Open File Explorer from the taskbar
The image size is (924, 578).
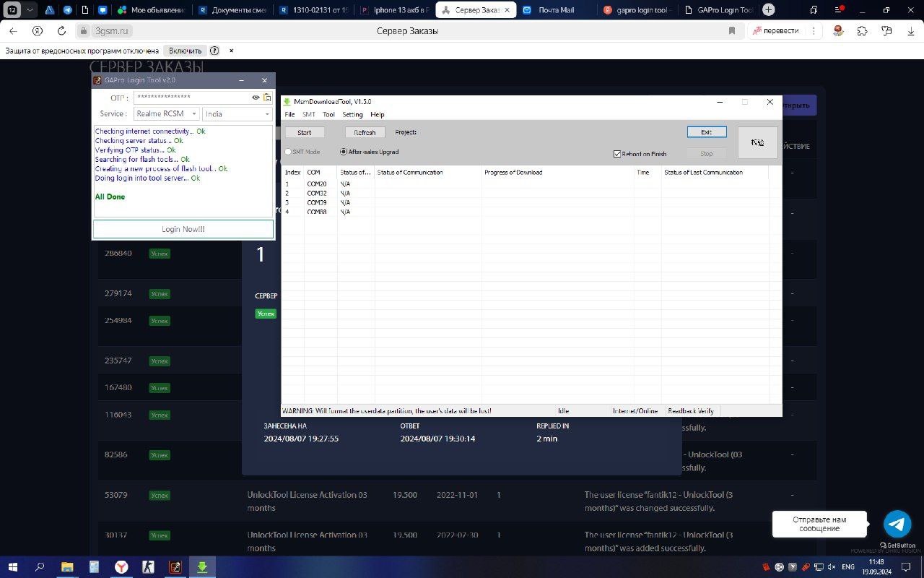coord(66,567)
